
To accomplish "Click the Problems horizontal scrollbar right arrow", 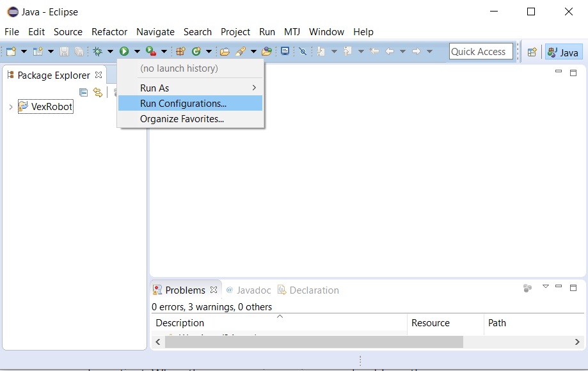I will pos(577,342).
